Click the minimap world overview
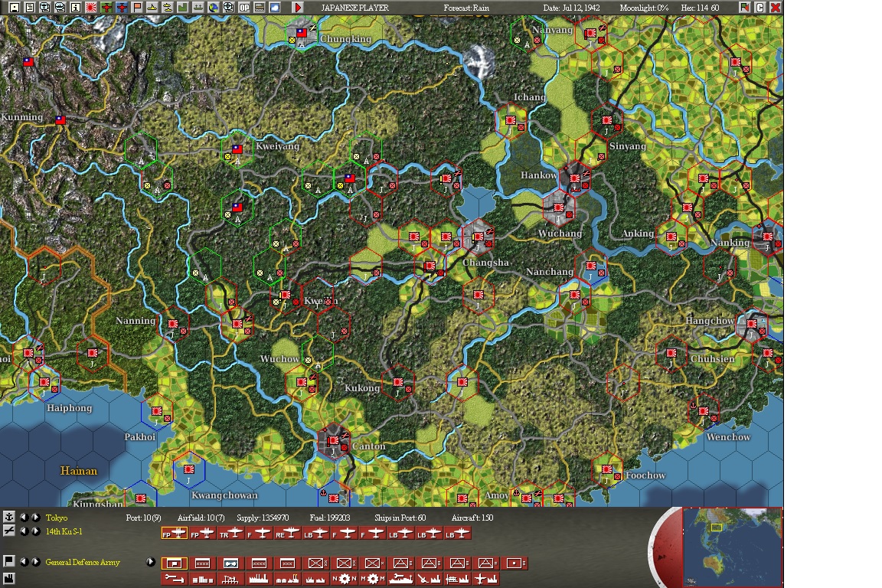This screenshot has width=882, height=588. [x=733, y=547]
